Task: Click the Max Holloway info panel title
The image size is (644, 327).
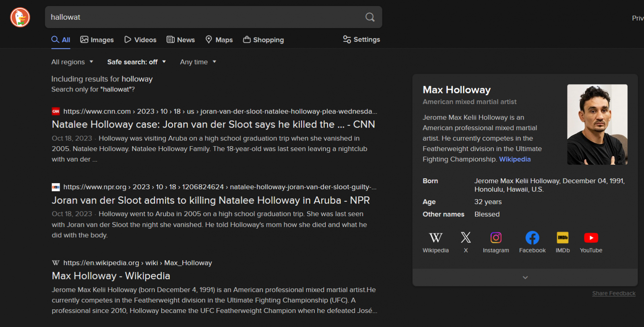Action: point(456,90)
